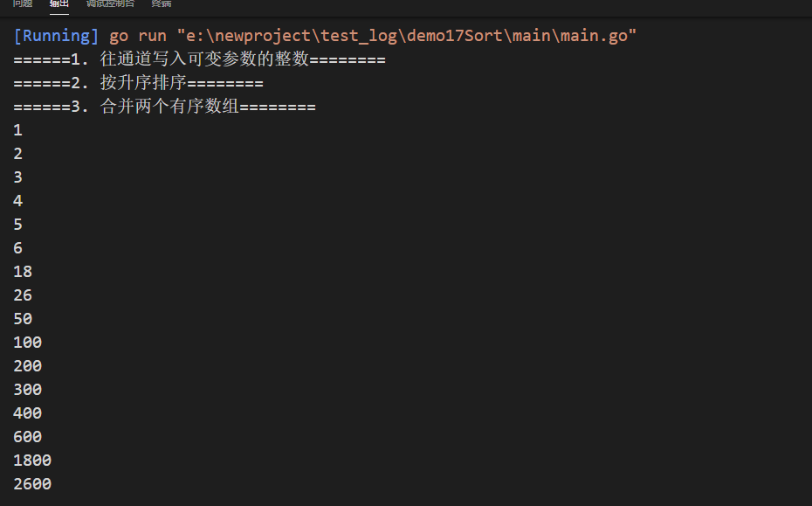Click the [Running] label in output

click(56, 36)
